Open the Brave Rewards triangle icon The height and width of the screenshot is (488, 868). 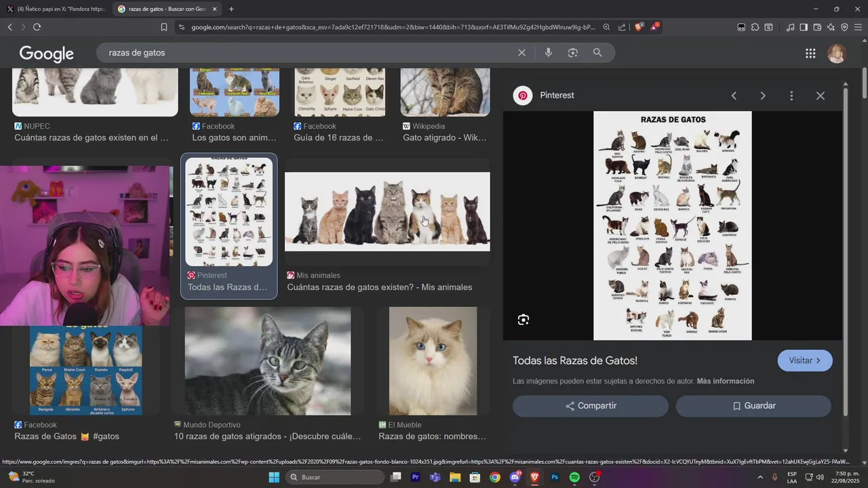654,27
